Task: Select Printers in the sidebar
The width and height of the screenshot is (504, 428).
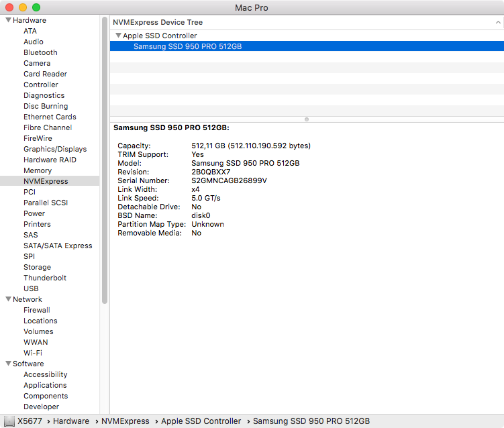Action: [37, 224]
